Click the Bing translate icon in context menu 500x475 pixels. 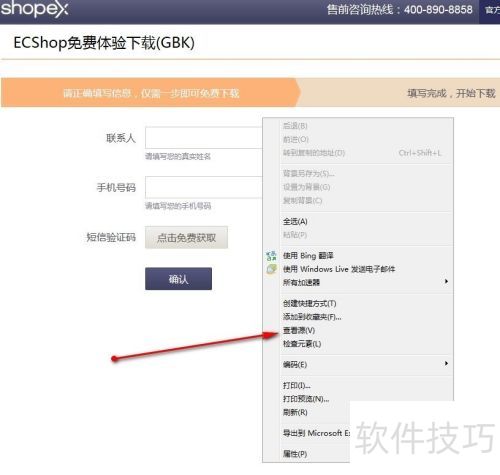click(x=271, y=256)
